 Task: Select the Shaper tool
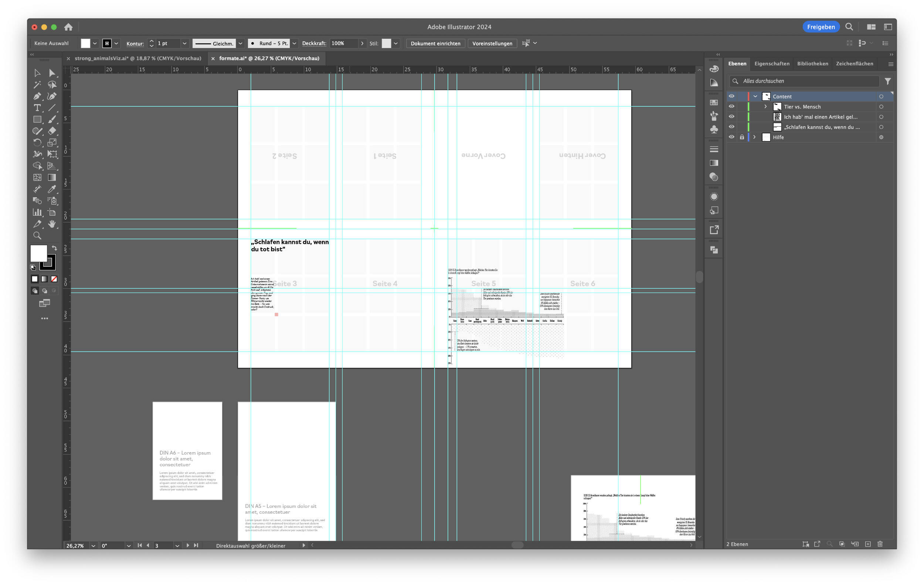(x=37, y=131)
